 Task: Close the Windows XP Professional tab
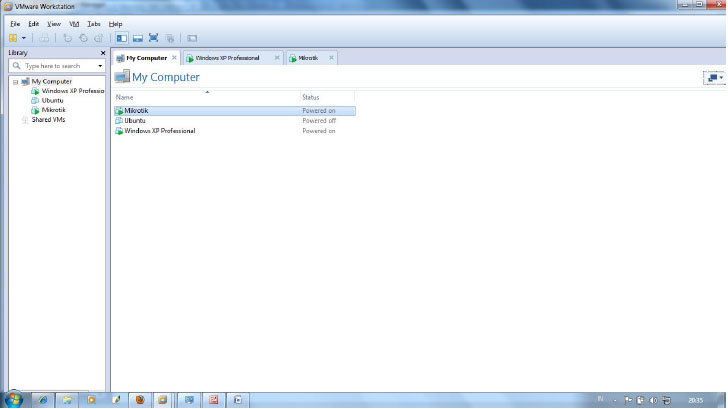277,58
